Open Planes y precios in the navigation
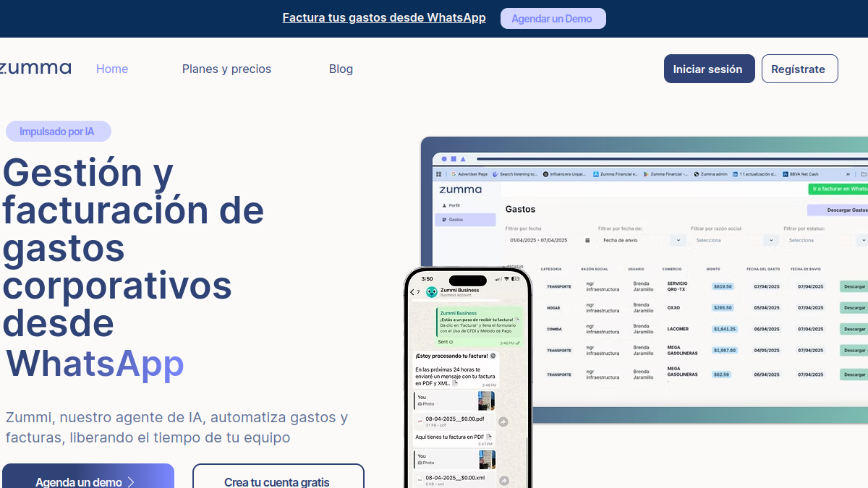This screenshot has width=868, height=488. coord(226,69)
